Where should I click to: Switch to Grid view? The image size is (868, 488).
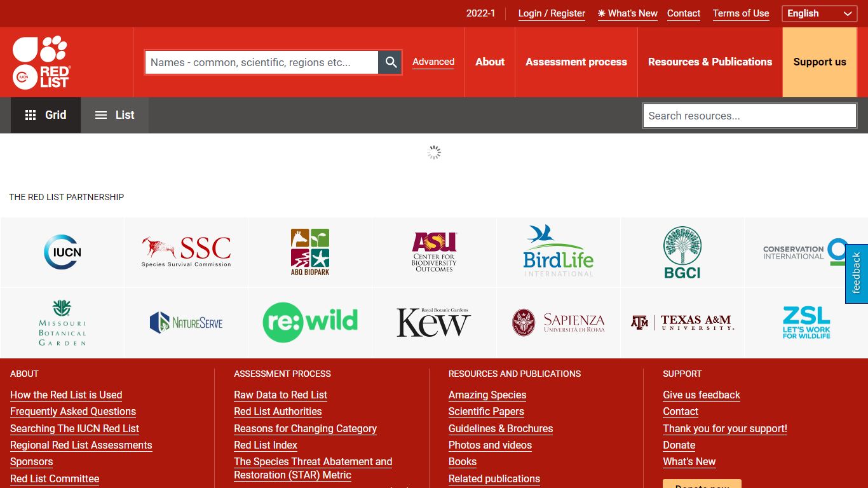(x=46, y=115)
